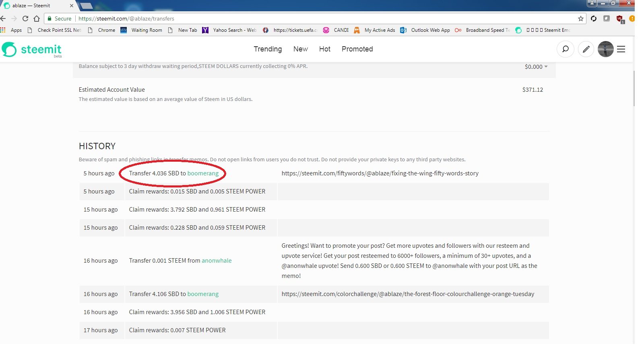Open the hamburger main menu
This screenshot has height=362, width=644.
(x=621, y=49)
